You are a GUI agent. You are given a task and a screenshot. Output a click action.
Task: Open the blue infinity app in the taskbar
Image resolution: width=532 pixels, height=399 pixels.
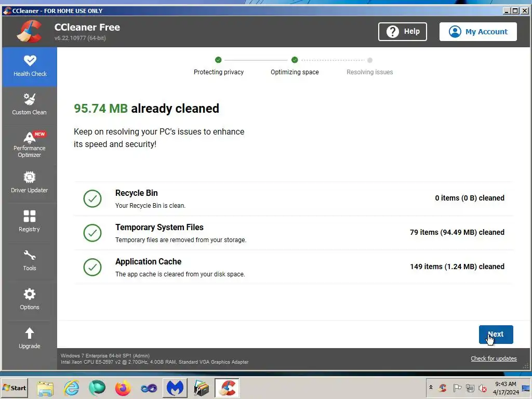(x=149, y=388)
